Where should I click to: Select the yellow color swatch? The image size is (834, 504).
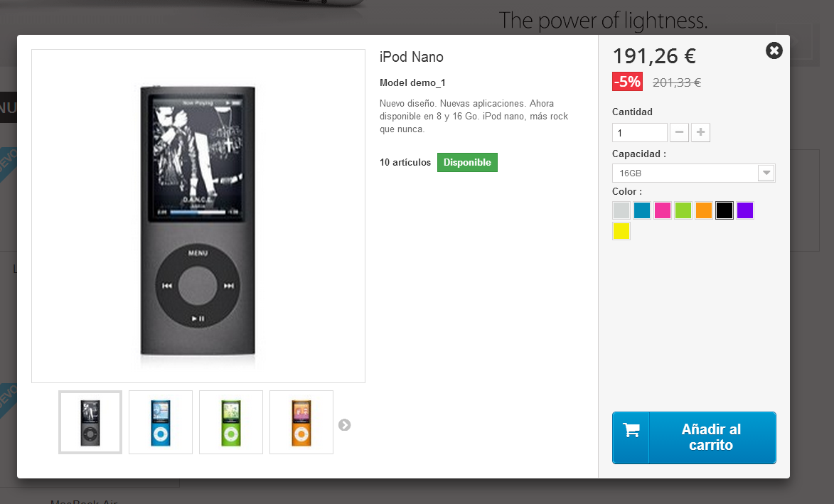(x=621, y=231)
